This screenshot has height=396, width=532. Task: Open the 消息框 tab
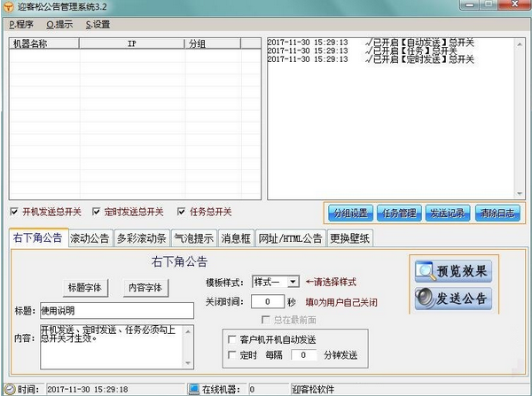tap(236, 238)
